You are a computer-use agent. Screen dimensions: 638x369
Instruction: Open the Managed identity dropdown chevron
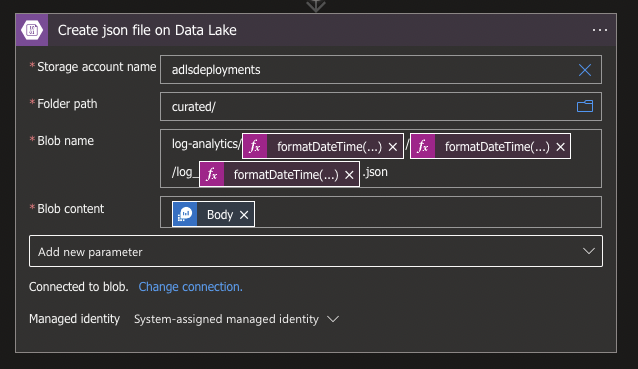pos(333,319)
